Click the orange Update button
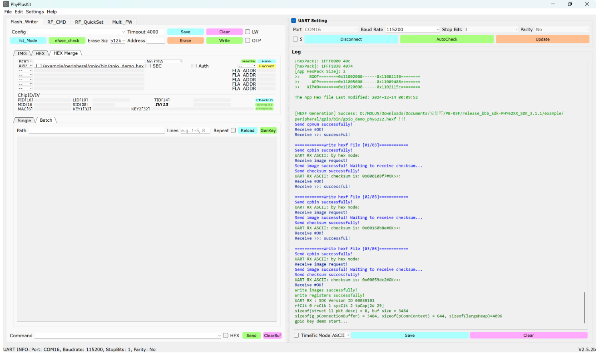 click(542, 39)
